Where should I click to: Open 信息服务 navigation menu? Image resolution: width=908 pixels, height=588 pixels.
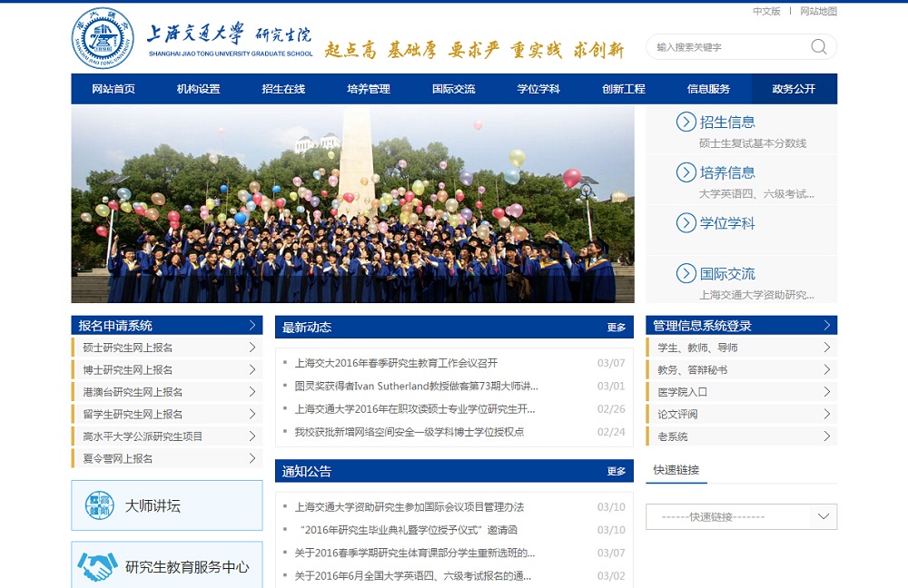(x=709, y=89)
